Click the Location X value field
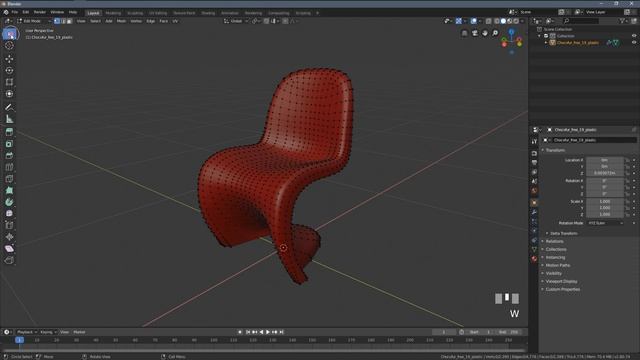 pos(605,160)
